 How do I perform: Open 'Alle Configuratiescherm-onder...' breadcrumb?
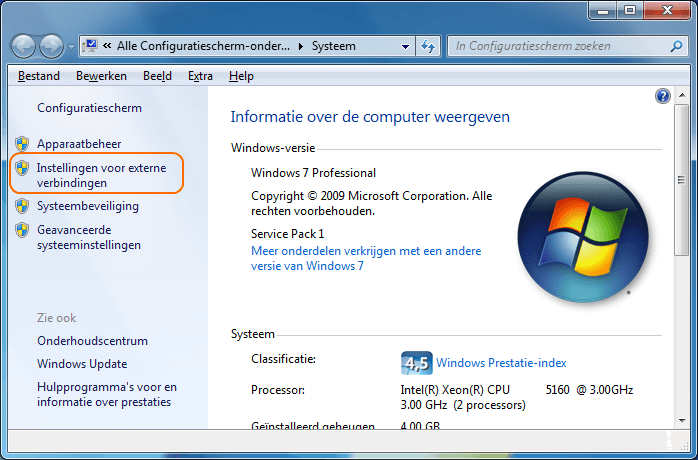point(203,46)
